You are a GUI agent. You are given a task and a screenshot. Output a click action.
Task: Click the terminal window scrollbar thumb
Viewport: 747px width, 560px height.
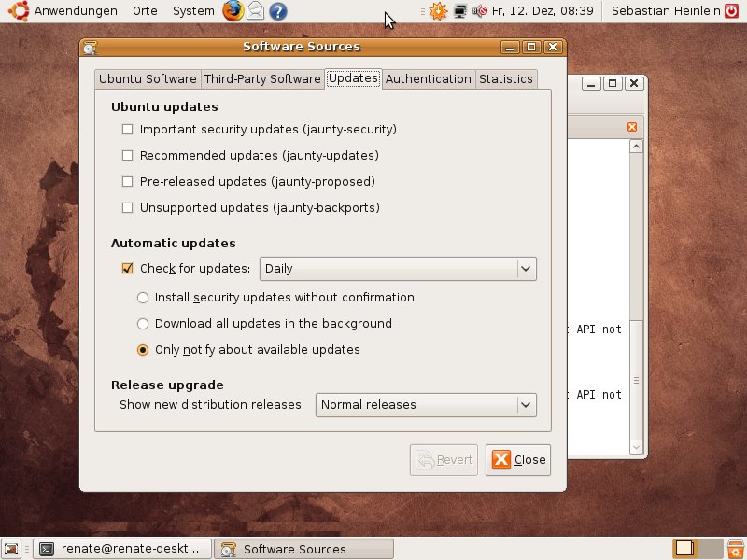click(636, 380)
